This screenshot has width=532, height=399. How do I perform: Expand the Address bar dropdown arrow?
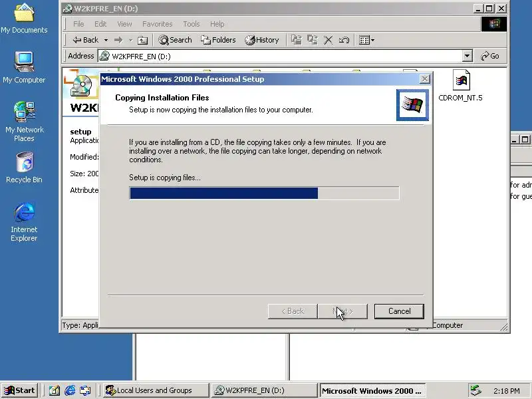pos(467,56)
